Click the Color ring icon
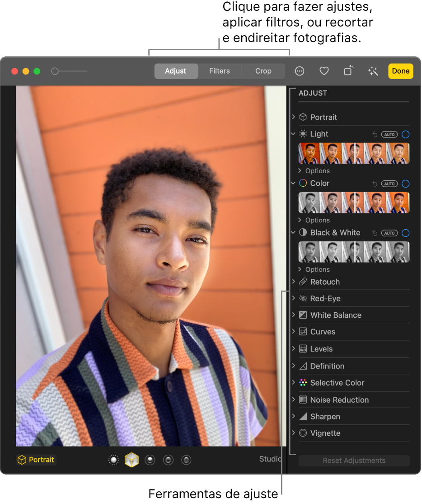 coord(303,183)
